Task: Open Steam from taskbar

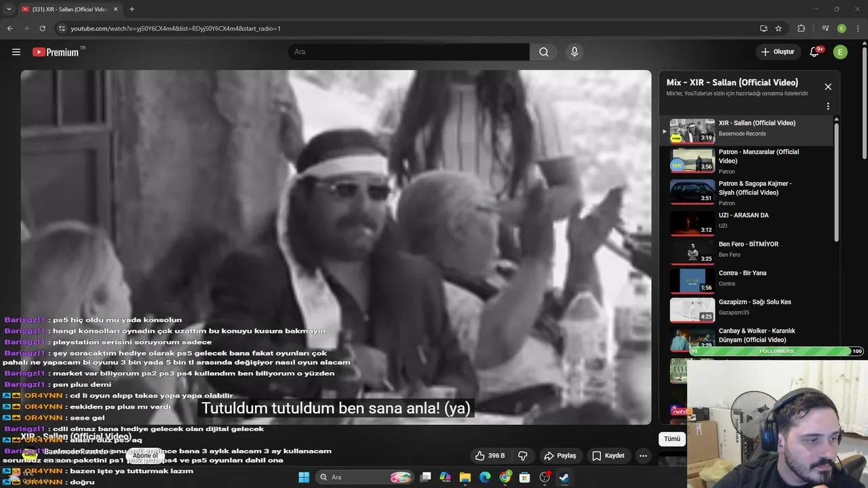Action: click(564, 477)
